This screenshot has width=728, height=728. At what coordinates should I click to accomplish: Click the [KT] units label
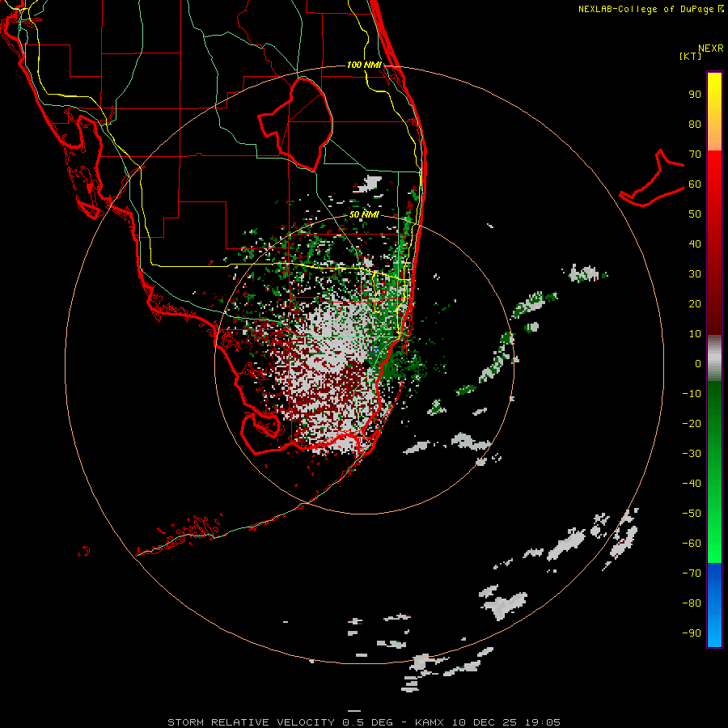coord(691,56)
